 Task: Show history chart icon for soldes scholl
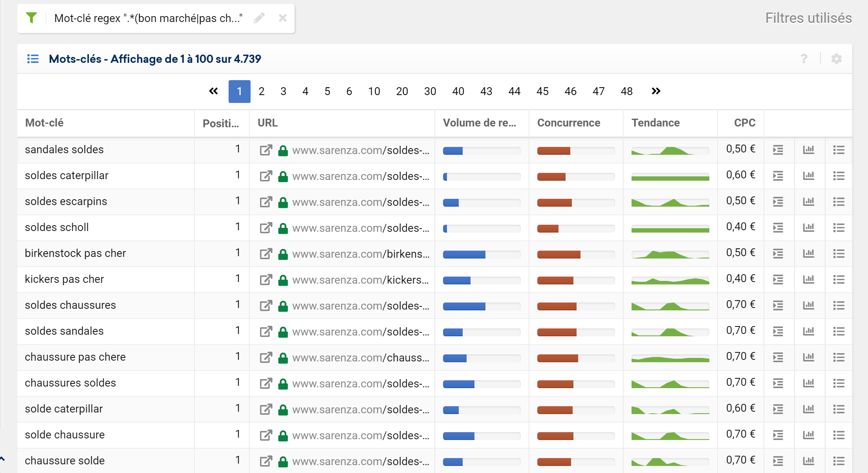pos(808,227)
